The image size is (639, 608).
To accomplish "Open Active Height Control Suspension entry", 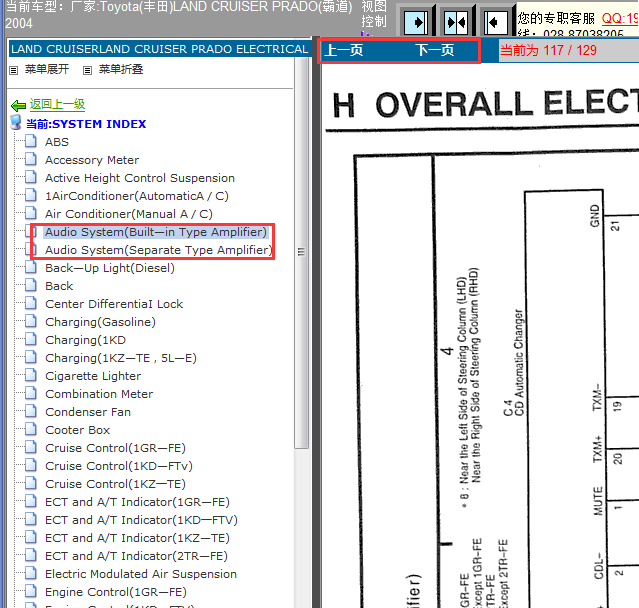I will pyautogui.click(x=140, y=178).
